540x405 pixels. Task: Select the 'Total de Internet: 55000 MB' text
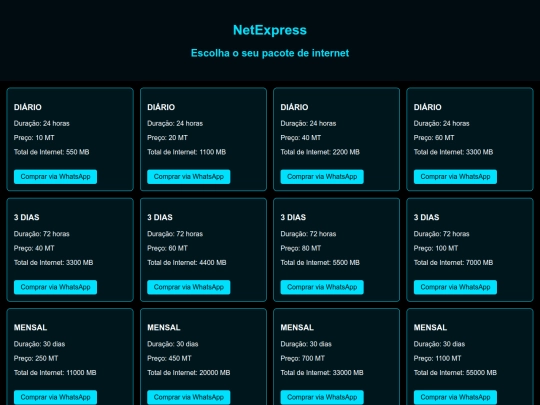455,373
